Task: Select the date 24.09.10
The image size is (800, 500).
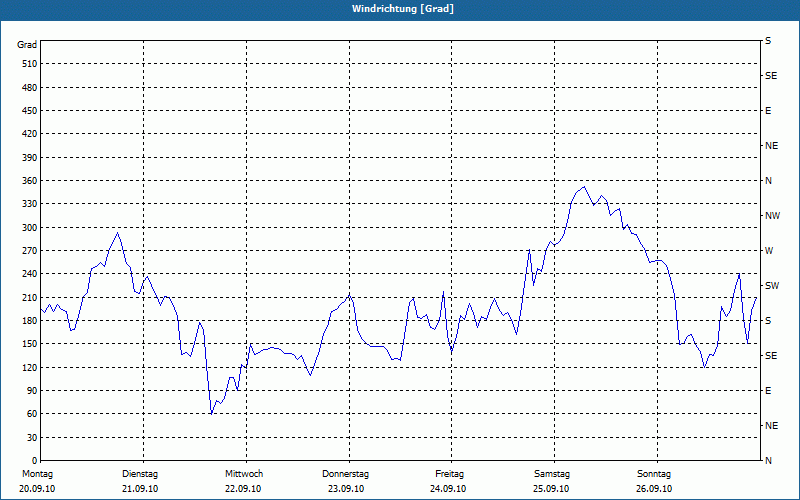Action: [x=448, y=489]
